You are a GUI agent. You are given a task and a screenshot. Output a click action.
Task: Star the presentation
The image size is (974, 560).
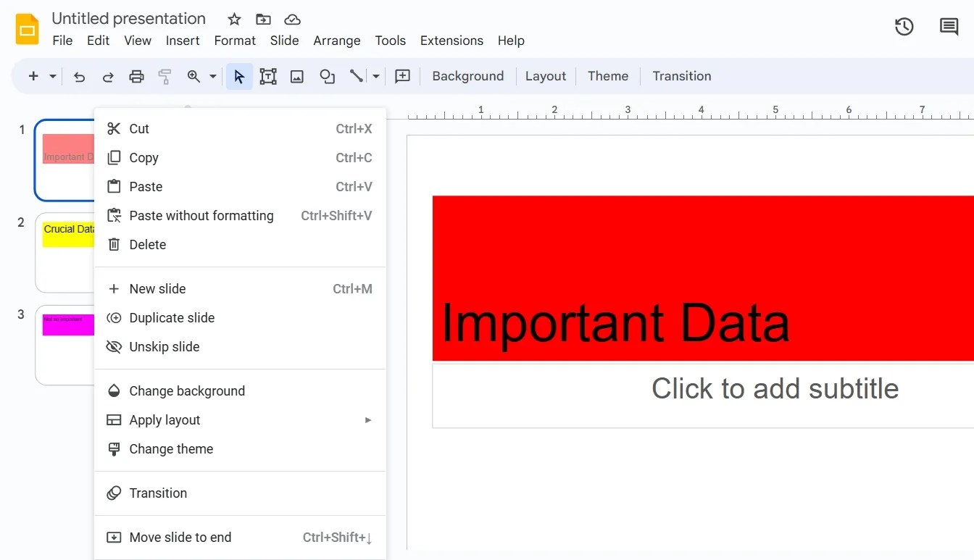point(233,19)
